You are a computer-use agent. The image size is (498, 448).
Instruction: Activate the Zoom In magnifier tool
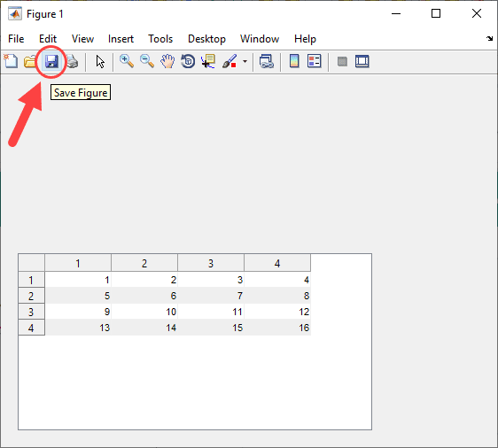click(x=127, y=61)
